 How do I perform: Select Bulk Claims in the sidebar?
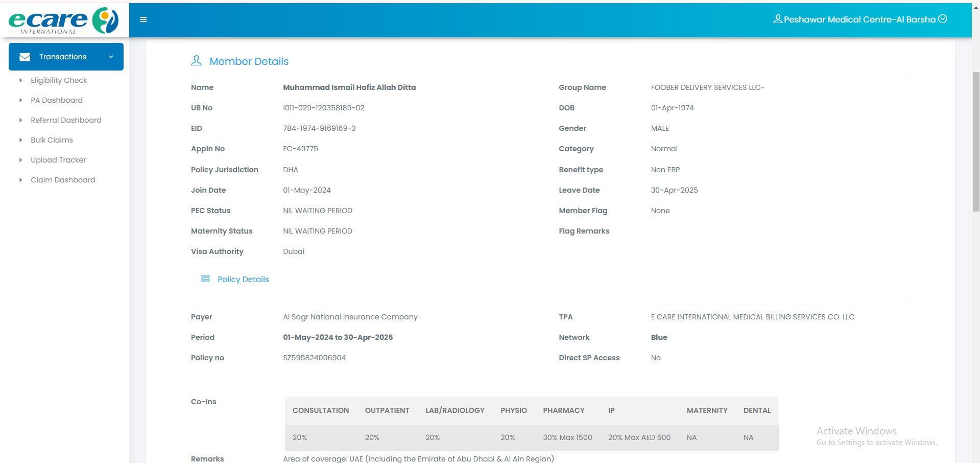click(52, 140)
